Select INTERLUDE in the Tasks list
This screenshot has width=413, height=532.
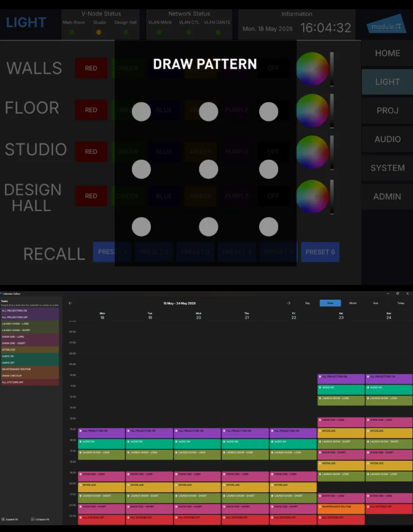30,350
